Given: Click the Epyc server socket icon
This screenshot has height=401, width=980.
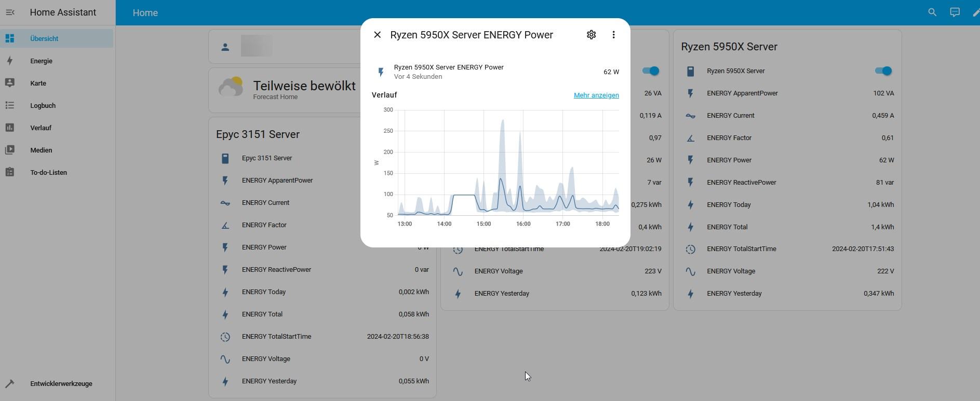Looking at the screenshot, I should [x=225, y=158].
